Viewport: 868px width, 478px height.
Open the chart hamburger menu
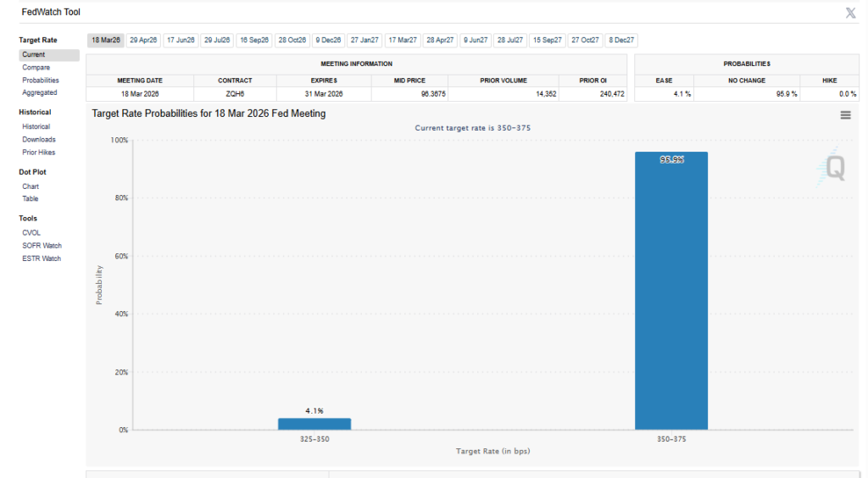[x=845, y=115]
